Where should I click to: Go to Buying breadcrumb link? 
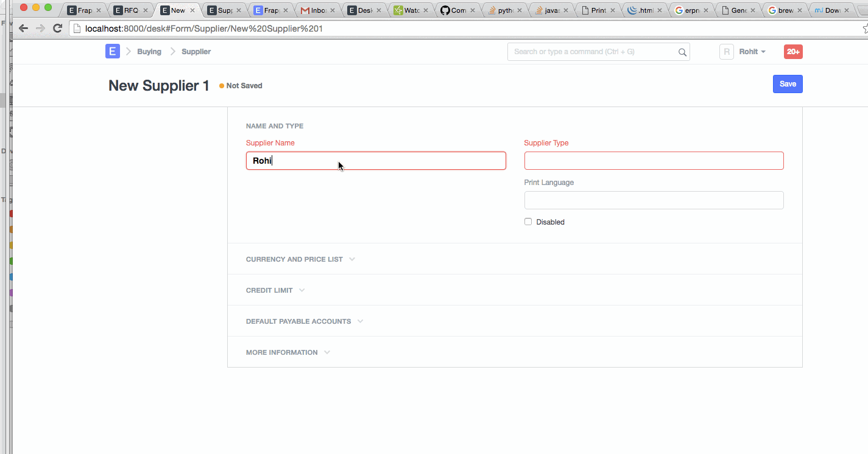pos(149,52)
